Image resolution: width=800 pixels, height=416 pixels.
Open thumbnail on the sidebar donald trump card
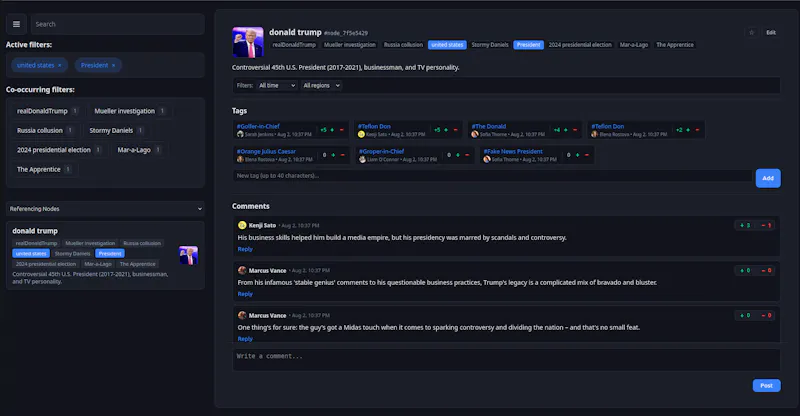[188, 255]
